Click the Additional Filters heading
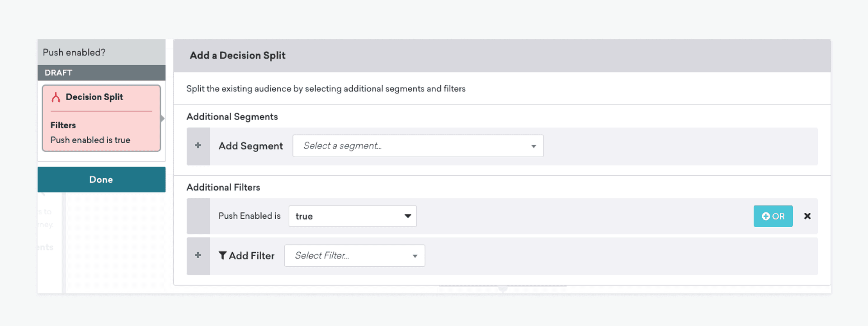This screenshot has width=868, height=326. click(223, 187)
